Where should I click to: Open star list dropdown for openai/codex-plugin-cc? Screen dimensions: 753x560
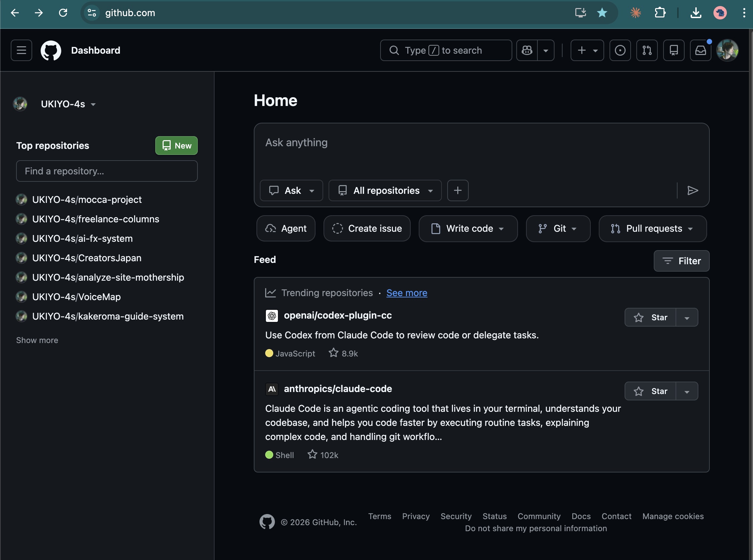coord(687,318)
